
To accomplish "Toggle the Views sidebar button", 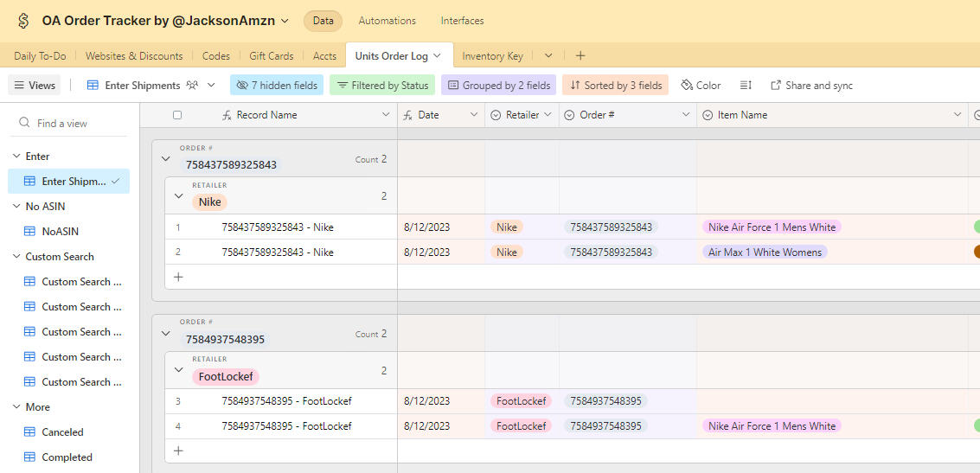I will [33, 86].
